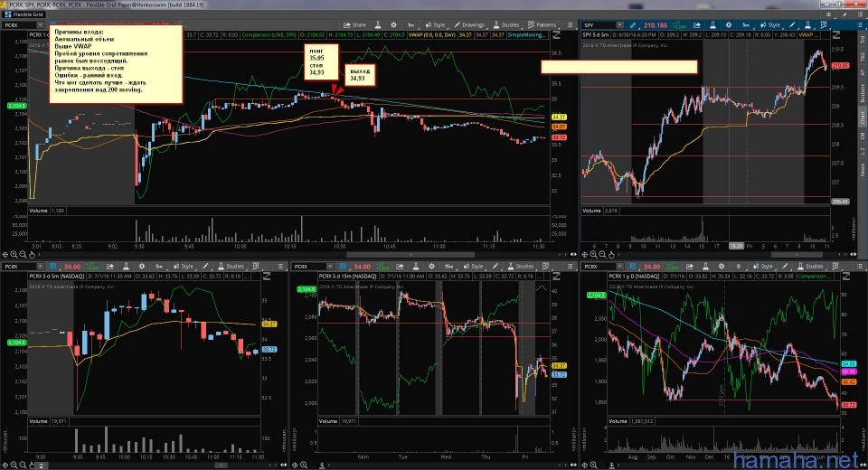Screen dimensions: 868x470
Task: Open the T&S sidebar tab
Action: 862,56
